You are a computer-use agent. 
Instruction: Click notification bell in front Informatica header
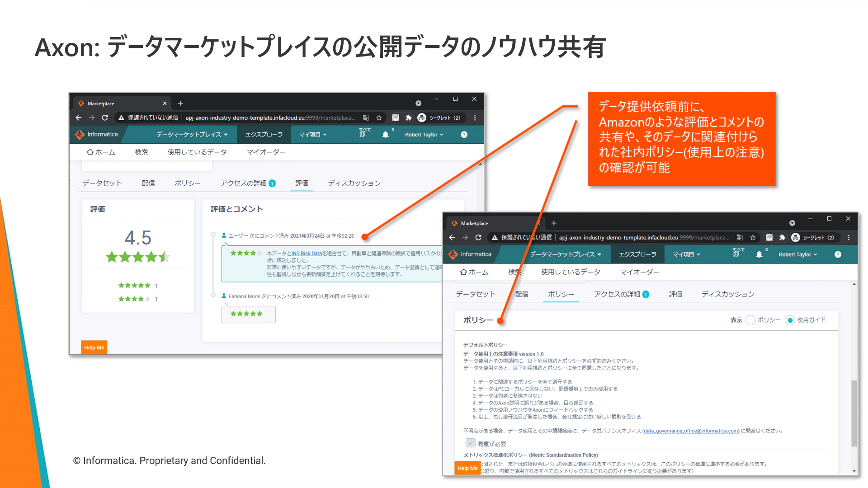click(x=759, y=254)
